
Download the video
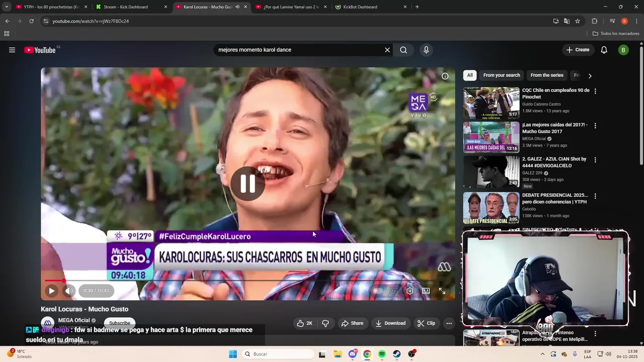pos(390,323)
